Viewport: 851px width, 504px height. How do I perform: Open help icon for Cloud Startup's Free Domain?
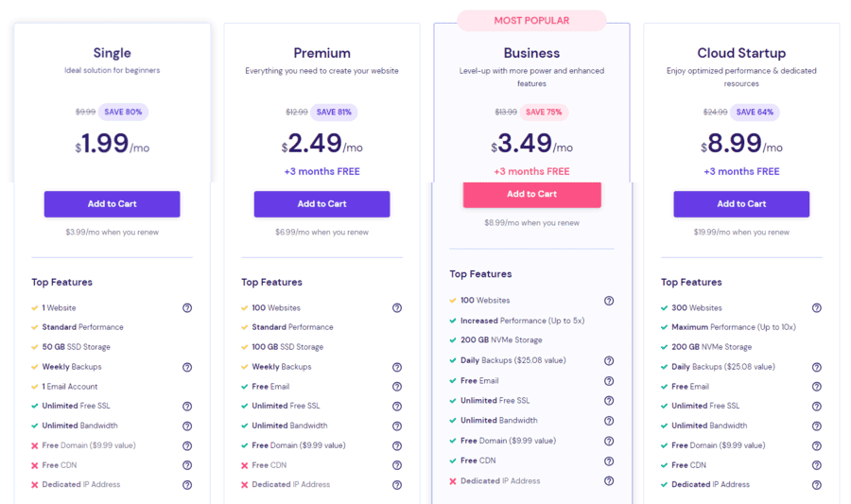[x=817, y=446]
